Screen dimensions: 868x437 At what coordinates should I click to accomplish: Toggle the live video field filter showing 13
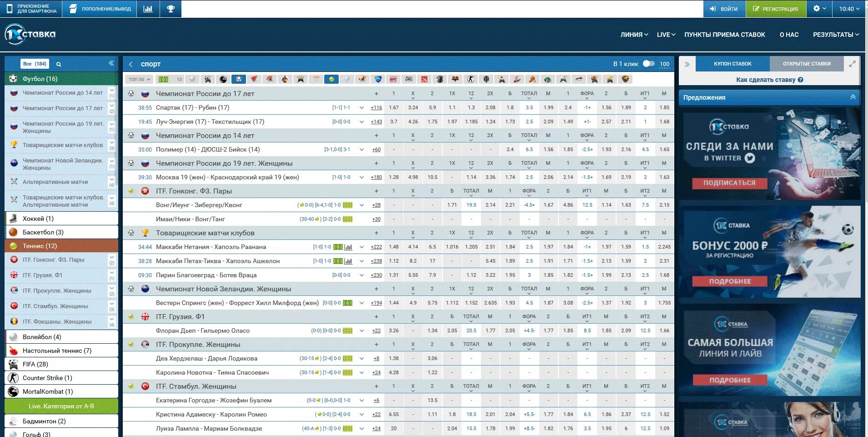click(x=170, y=79)
